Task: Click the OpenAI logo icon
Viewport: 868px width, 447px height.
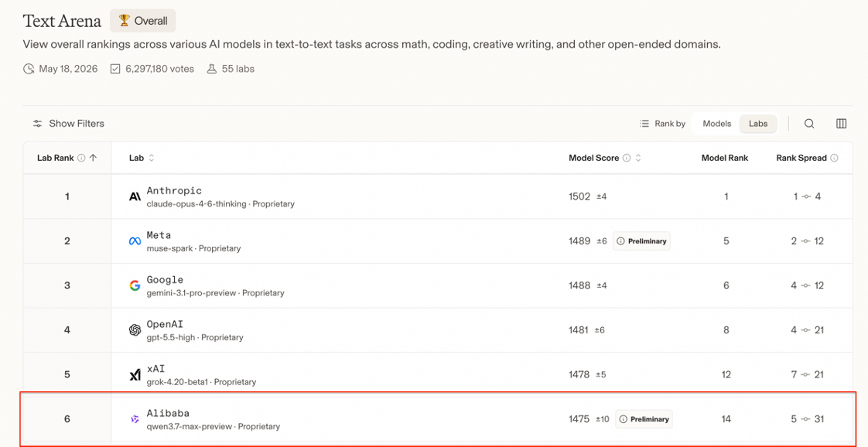Action: click(135, 330)
